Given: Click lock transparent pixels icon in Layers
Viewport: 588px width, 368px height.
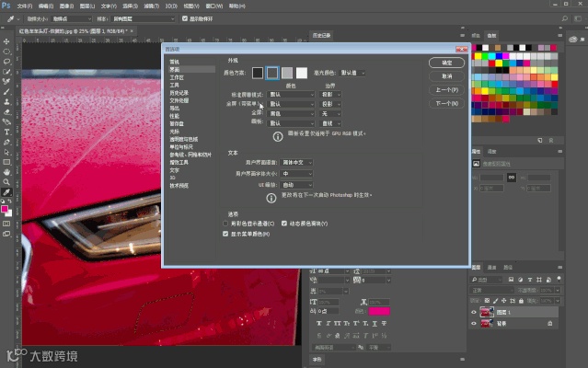Looking at the screenshot, I should point(487,301).
